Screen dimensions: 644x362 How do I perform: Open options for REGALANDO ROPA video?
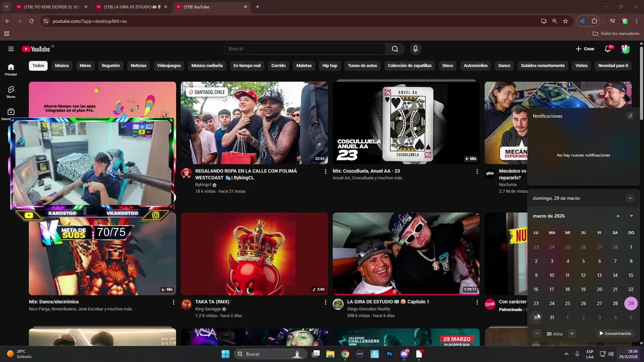click(x=326, y=171)
